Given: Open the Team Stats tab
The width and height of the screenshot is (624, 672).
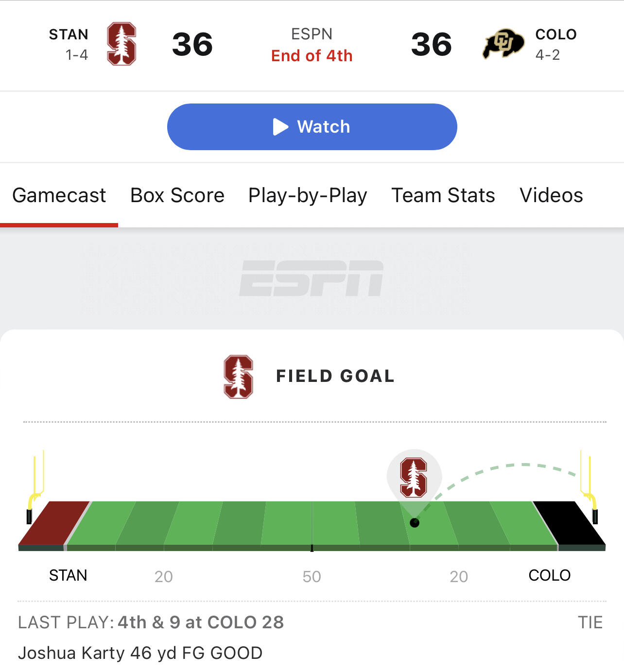Looking at the screenshot, I should pyautogui.click(x=443, y=195).
